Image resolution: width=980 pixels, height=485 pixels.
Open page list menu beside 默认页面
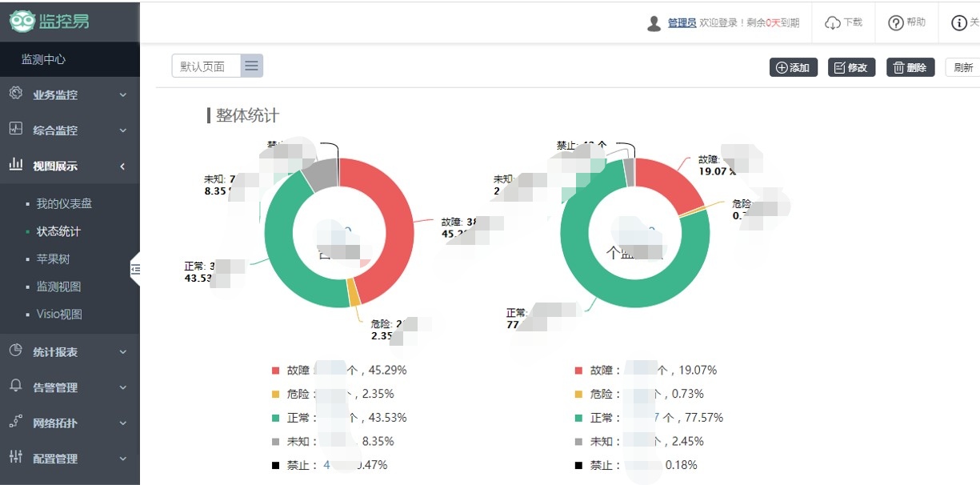251,66
